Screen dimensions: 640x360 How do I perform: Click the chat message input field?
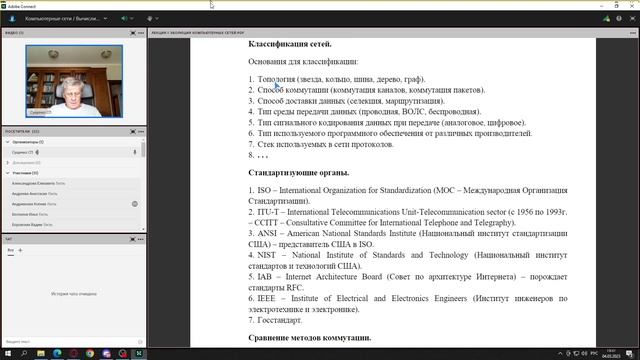[70, 342]
